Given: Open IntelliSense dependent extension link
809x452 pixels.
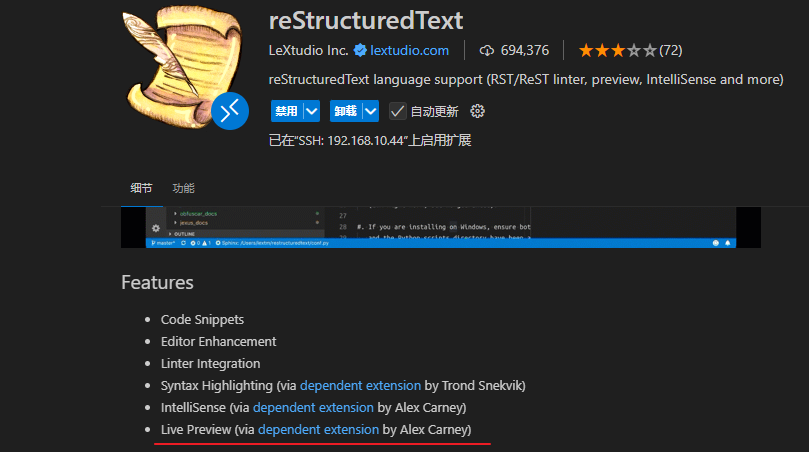Looking at the screenshot, I should (313, 408).
